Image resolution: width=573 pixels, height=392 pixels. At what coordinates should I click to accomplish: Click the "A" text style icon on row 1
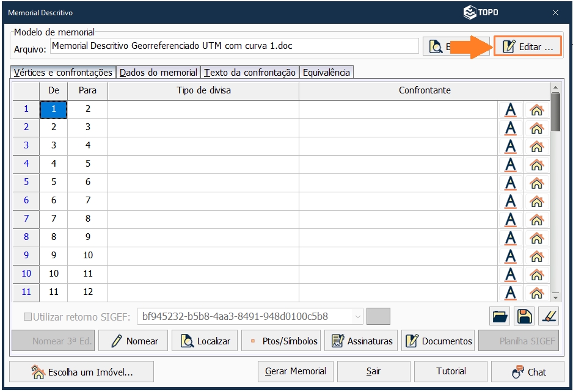tap(511, 109)
